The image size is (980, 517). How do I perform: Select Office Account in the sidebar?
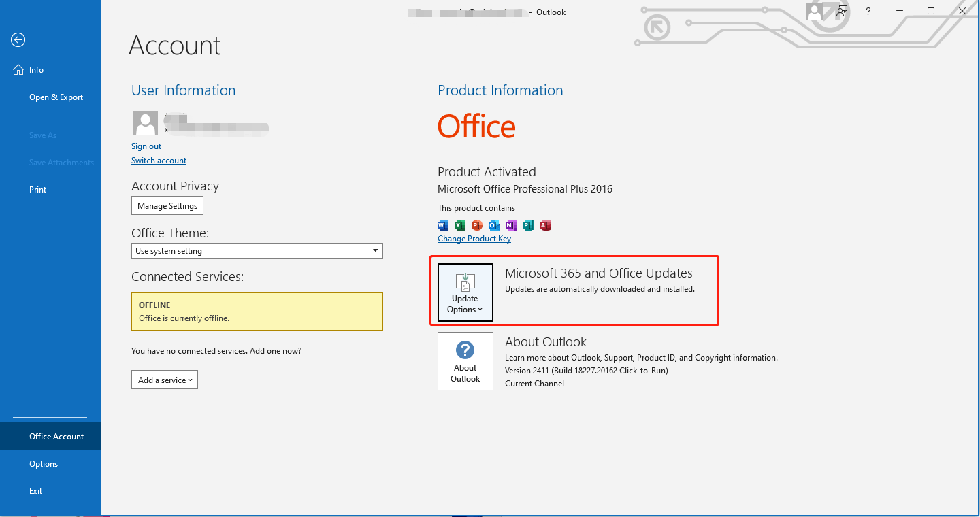(50, 437)
